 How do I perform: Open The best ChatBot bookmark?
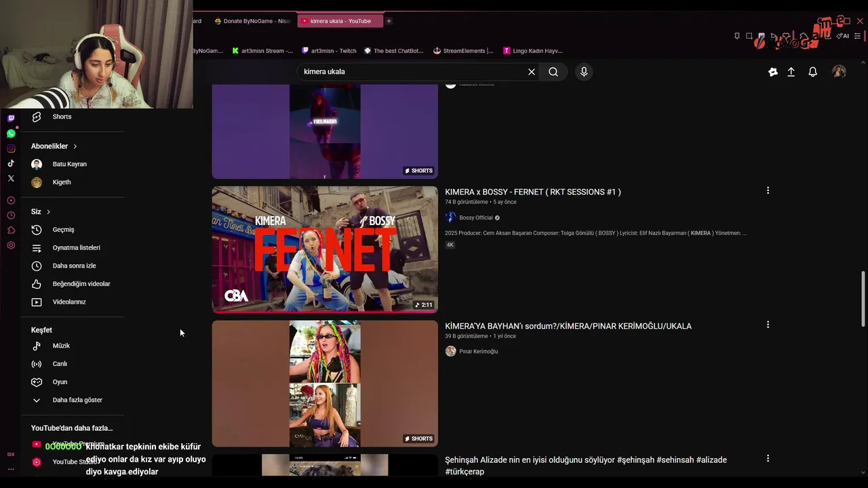393,51
